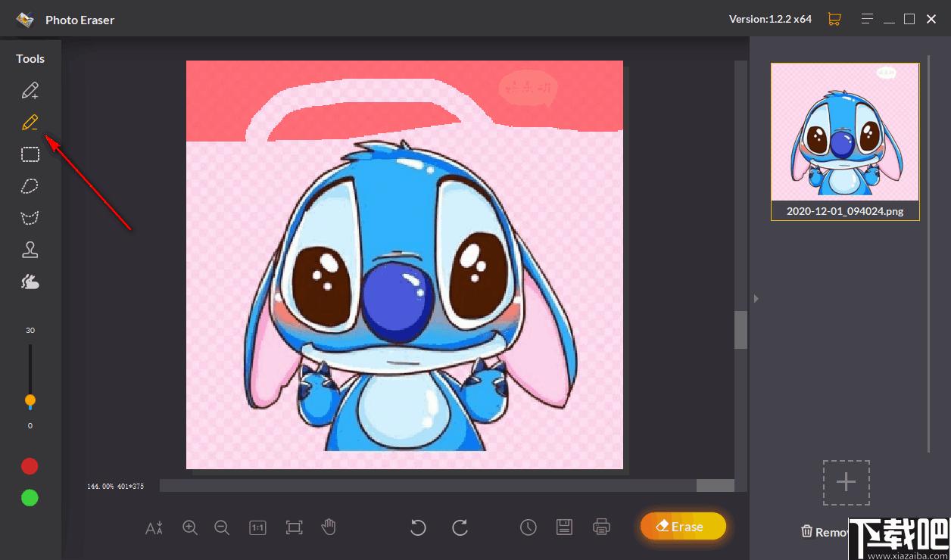Click the Tools panel heading
This screenshot has height=560, width=951.
30,58
